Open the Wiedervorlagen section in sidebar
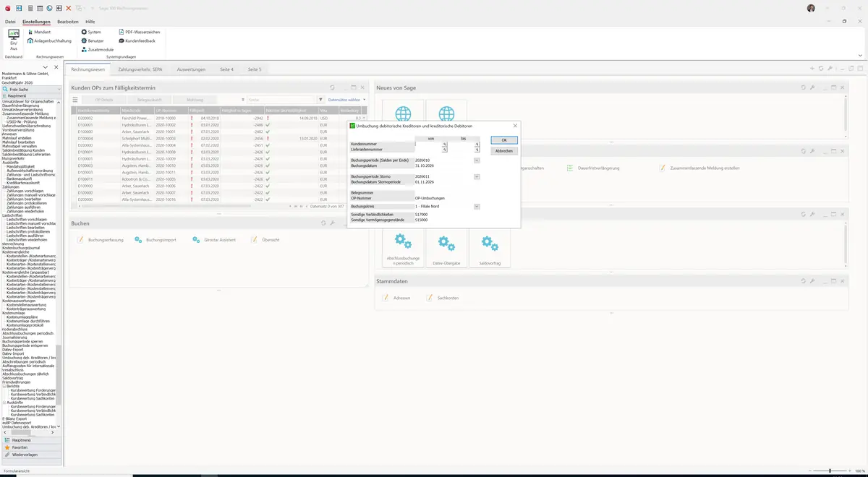The image size is (868, 477). [30, 455]
